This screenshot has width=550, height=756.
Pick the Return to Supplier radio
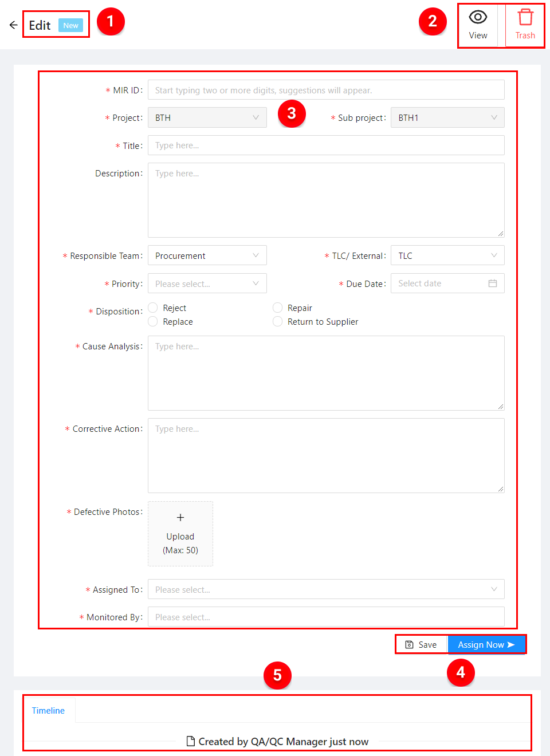pos(278,322)
